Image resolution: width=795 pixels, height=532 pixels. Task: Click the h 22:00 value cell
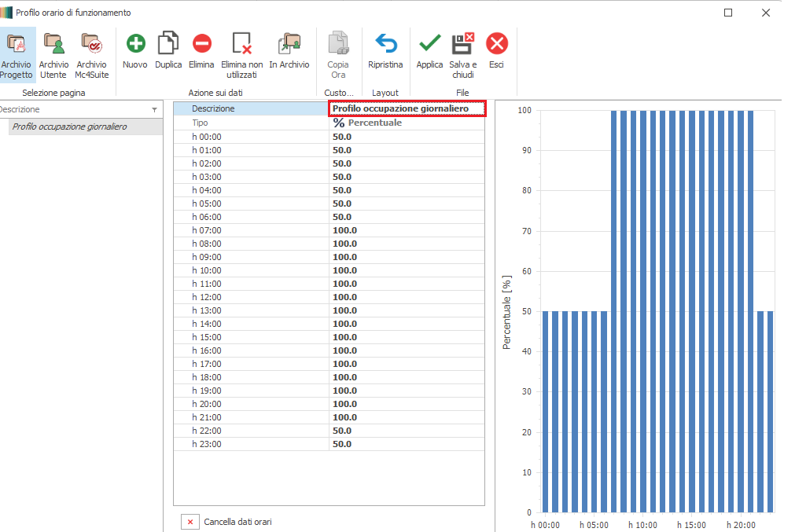coord(407,431)
